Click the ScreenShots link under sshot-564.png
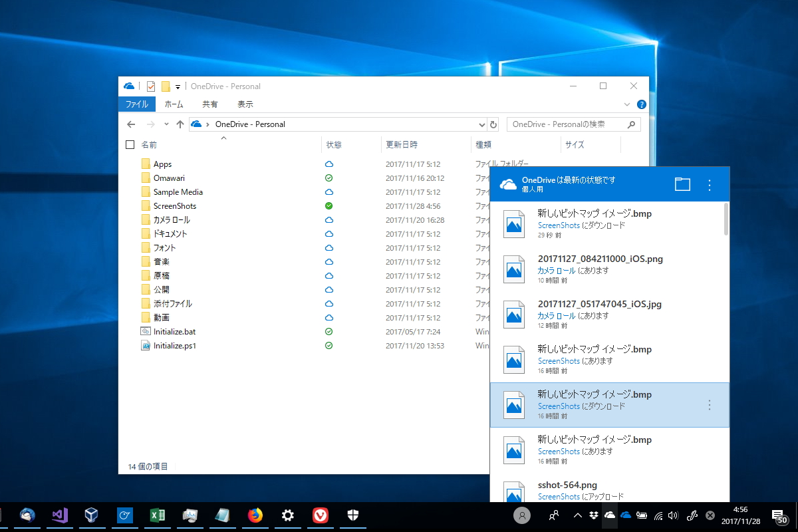The width and height of the screenshot is (798, 532). click(x=559, y=496)
